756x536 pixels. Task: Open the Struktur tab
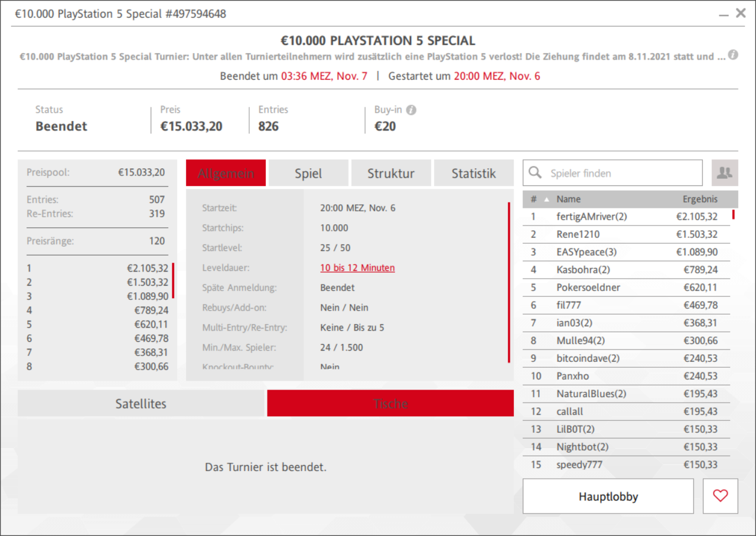pyautogui.click(x=391, y=173)
